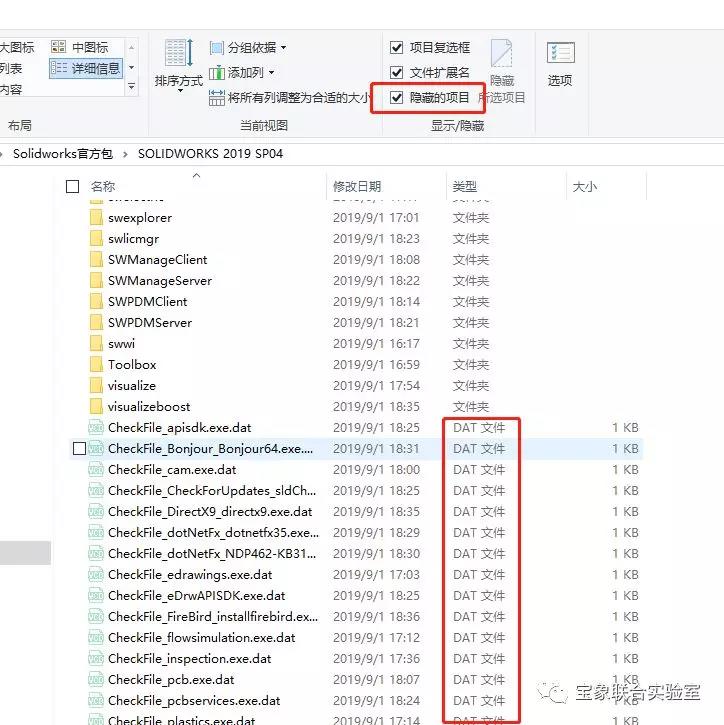
Task: Select the file name CheckFile_Bonjour_Bonjour64.exe
Action: 210,449
